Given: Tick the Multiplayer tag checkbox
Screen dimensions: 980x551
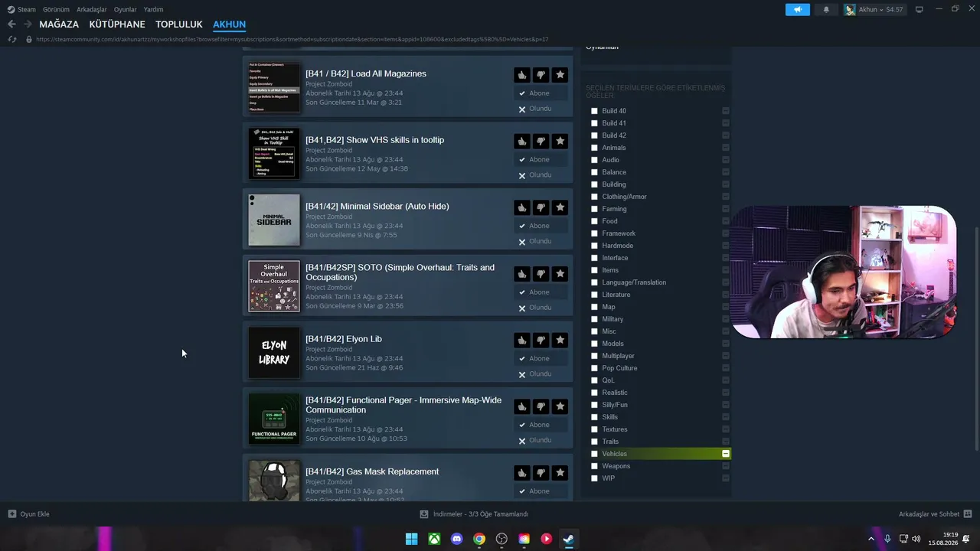Looking at the screenshot, I should [594, 356].
